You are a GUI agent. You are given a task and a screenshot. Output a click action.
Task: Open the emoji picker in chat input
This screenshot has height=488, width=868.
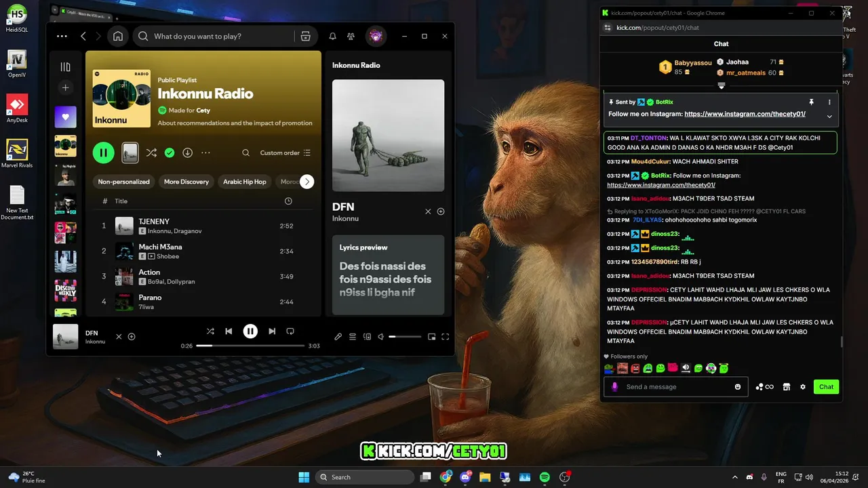(738, 387)
